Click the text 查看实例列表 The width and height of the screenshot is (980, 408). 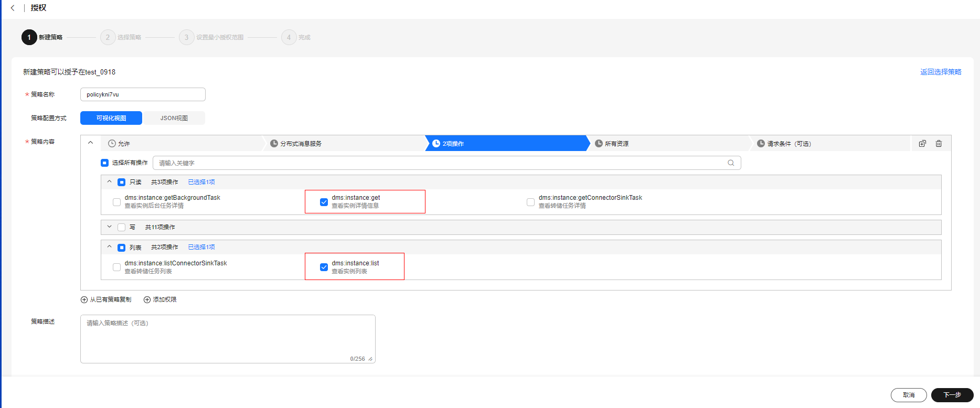coord(349,272)
